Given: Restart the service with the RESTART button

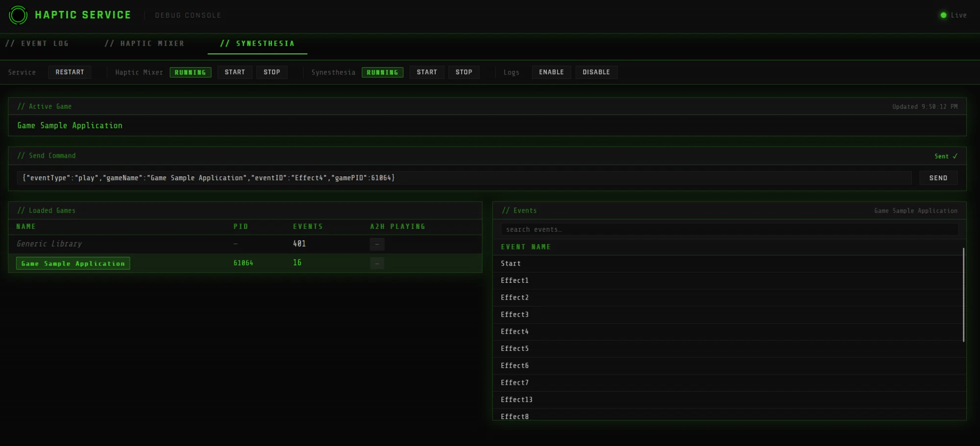Looking at the screenshot, I should pyautogui.click(x=70, y=72).
